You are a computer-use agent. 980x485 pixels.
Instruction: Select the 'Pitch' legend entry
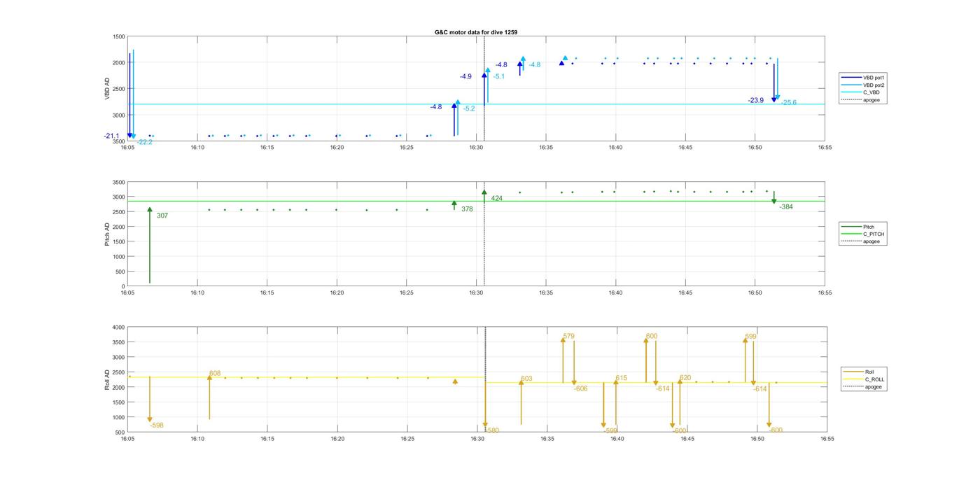858,227
